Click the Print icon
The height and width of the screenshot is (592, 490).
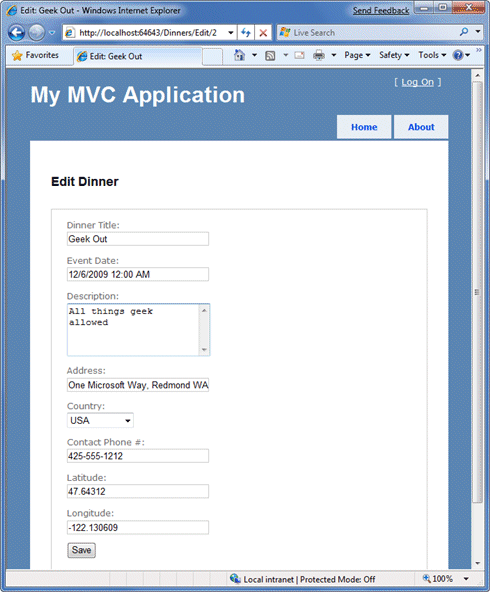pos(319,56)
